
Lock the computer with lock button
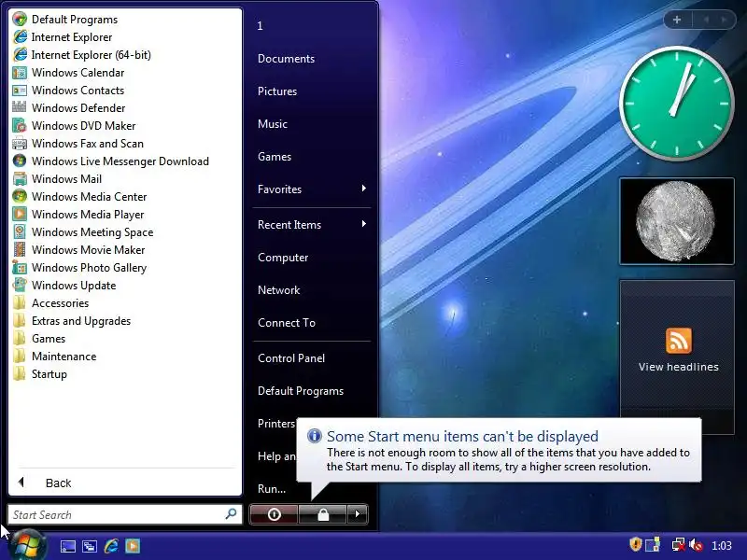pyautogui.click(x=323, y=514)
